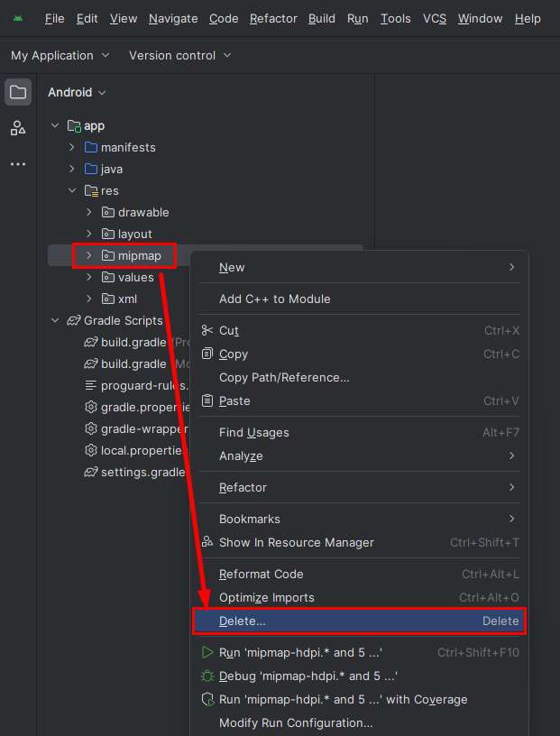Screen dimensions: 560x736
Task: Expand the drawable resource folder
Action: click(88, 212)
